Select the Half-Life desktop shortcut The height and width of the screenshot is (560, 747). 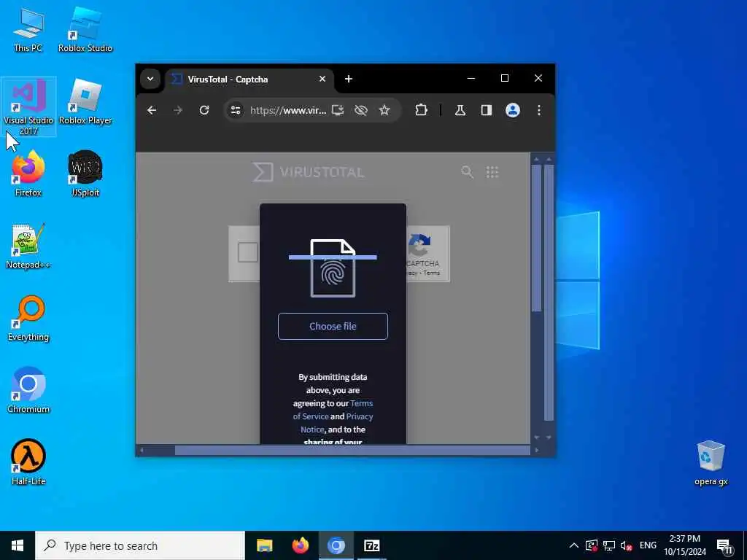click(x=28, y=462)
